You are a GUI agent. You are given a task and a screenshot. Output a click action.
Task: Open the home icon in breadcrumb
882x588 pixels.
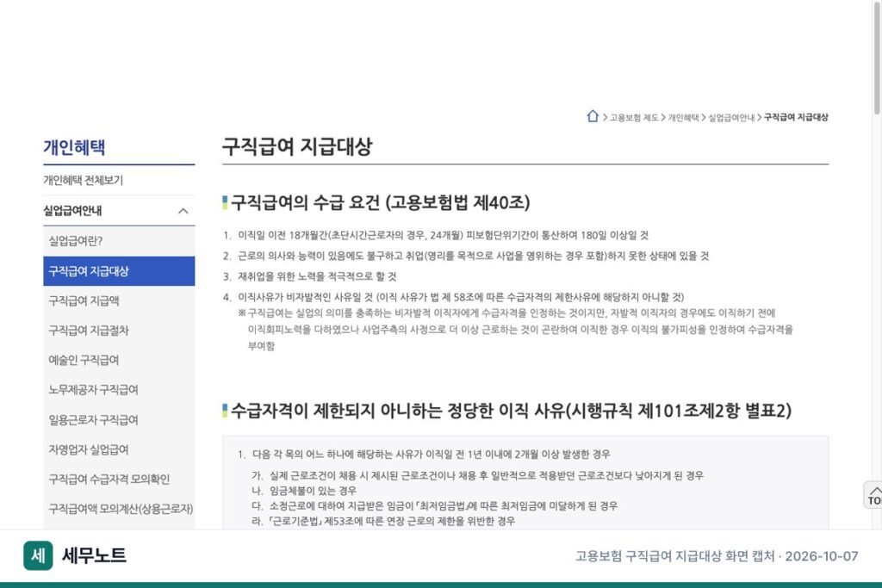[593, 116]
